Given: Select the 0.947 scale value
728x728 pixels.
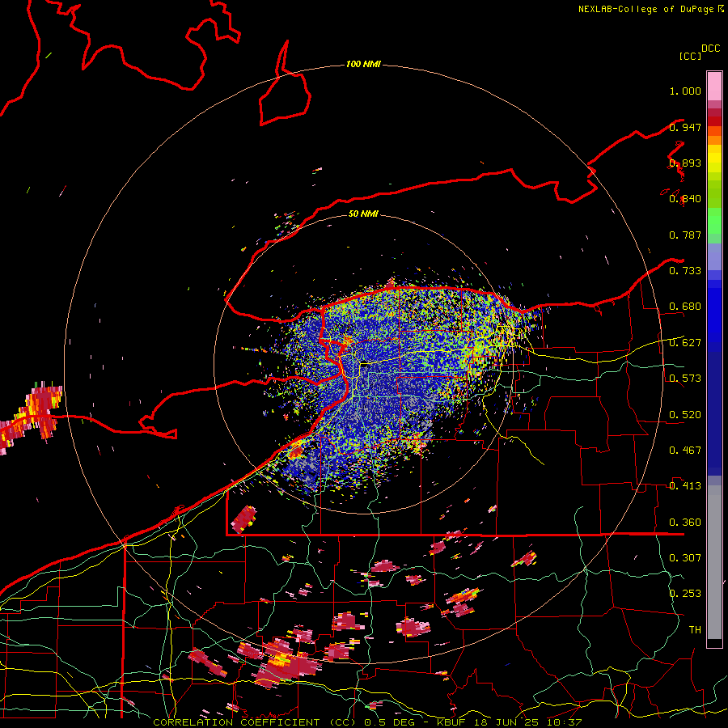Looking at the screenshot, I should [x=685, y=127].
